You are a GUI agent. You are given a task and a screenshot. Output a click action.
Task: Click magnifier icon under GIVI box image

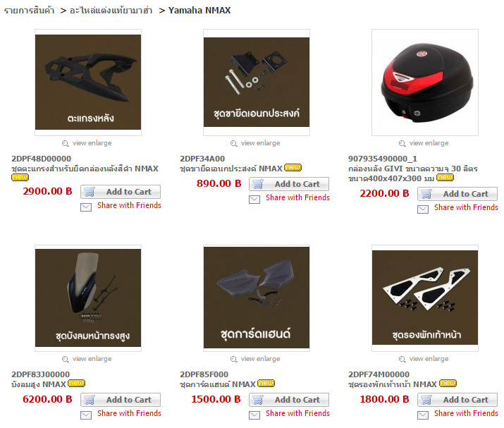point(402,143)
